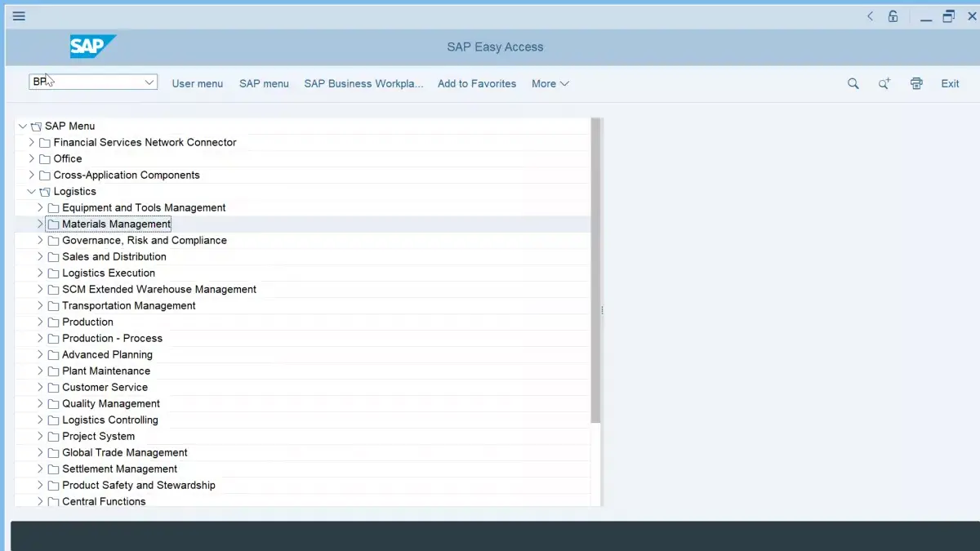Click the Quality Management folder icon
The image size is (980, 551).
point(54,403)
